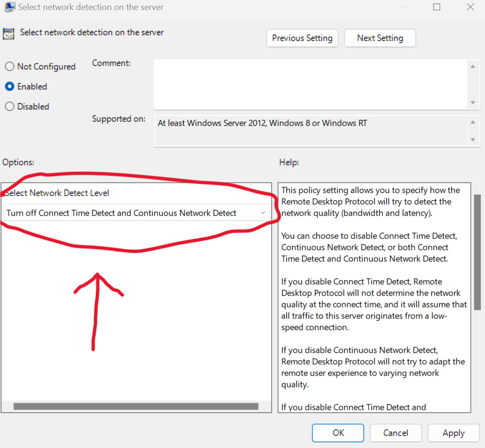Viewport: 485px width, 448px height.
Task: Click the policy setting icon beside the heading
Action: click(8, 33)
